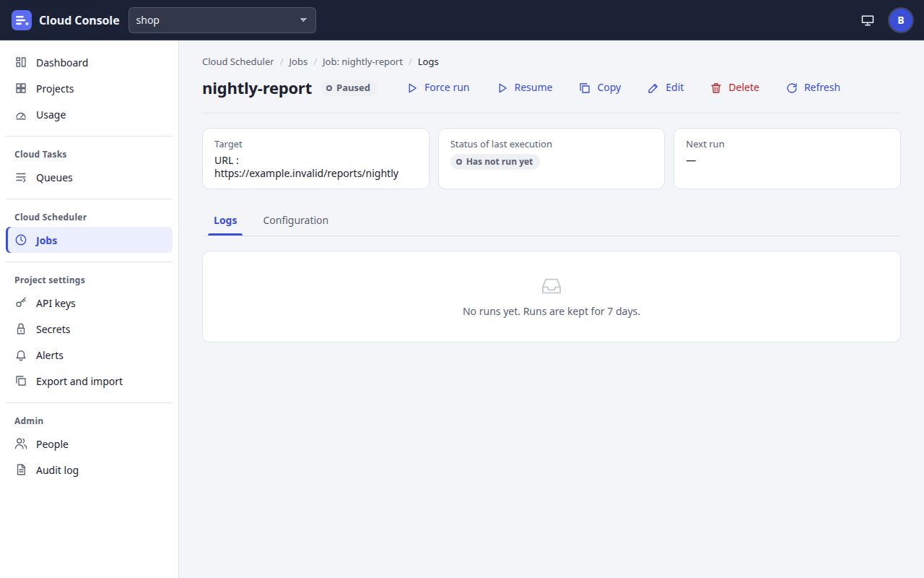Click the Delete trash icon

(716, 88)
